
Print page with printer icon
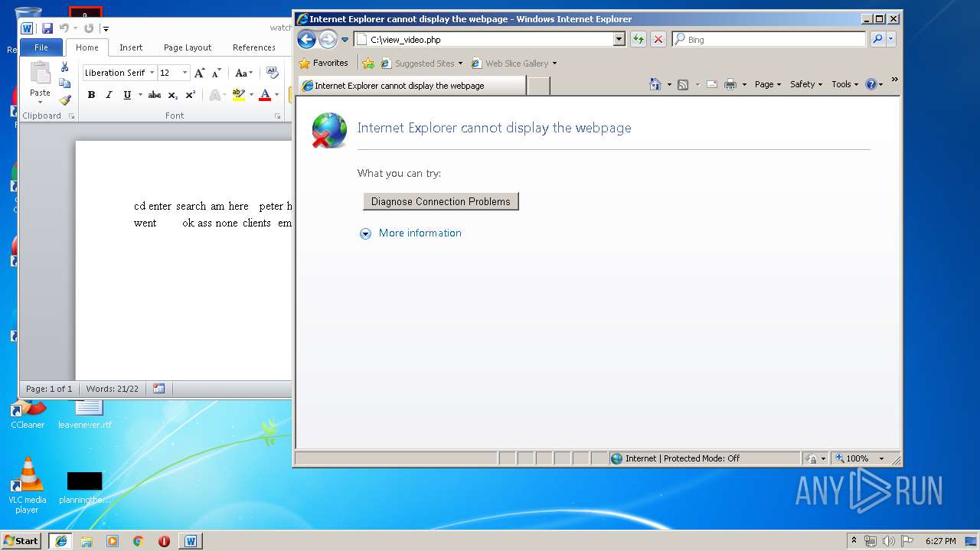(x=730, y=84)
